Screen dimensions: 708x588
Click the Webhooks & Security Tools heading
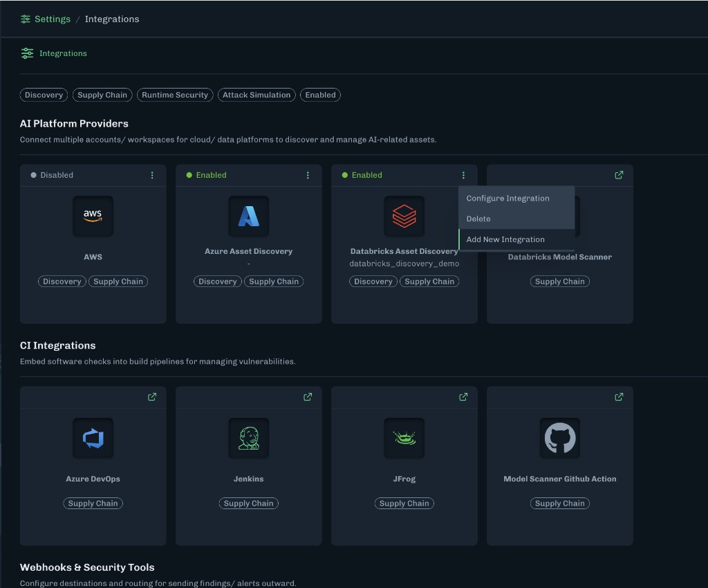[x=87, y=567]
